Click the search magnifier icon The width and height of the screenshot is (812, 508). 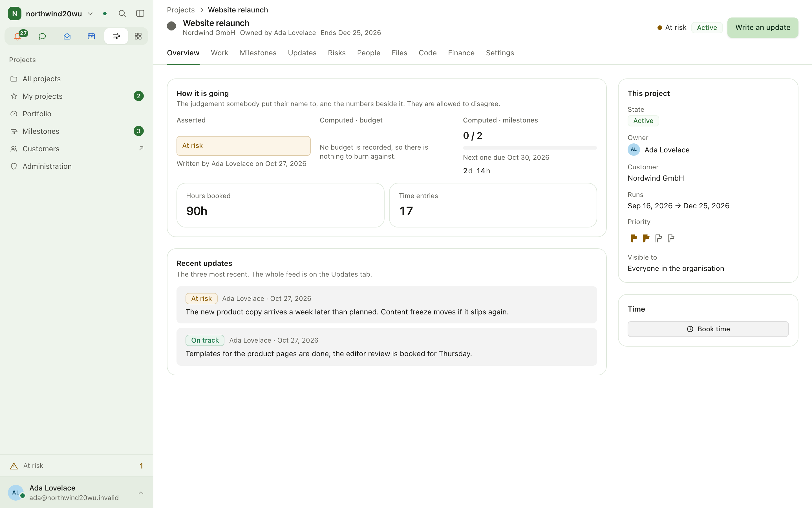[x=122, y=14]
